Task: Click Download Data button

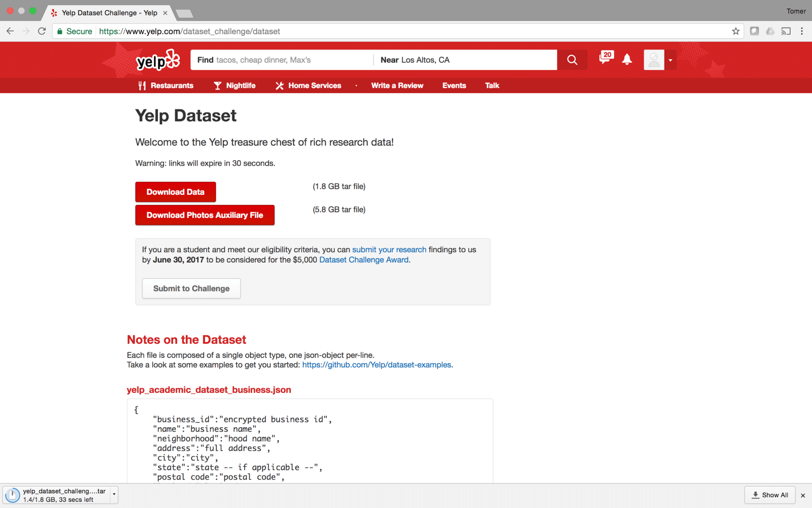Action: coord(175,192)
